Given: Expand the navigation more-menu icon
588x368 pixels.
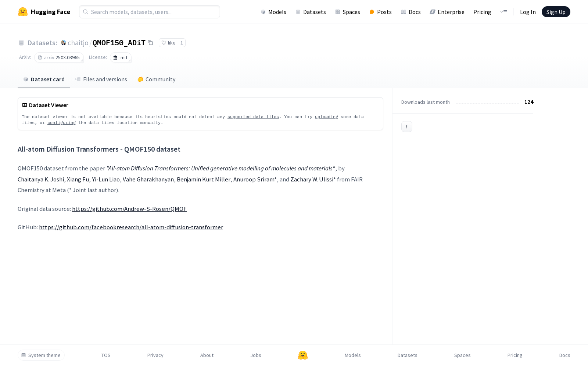Looking at the screenshot, I should 503,12.
